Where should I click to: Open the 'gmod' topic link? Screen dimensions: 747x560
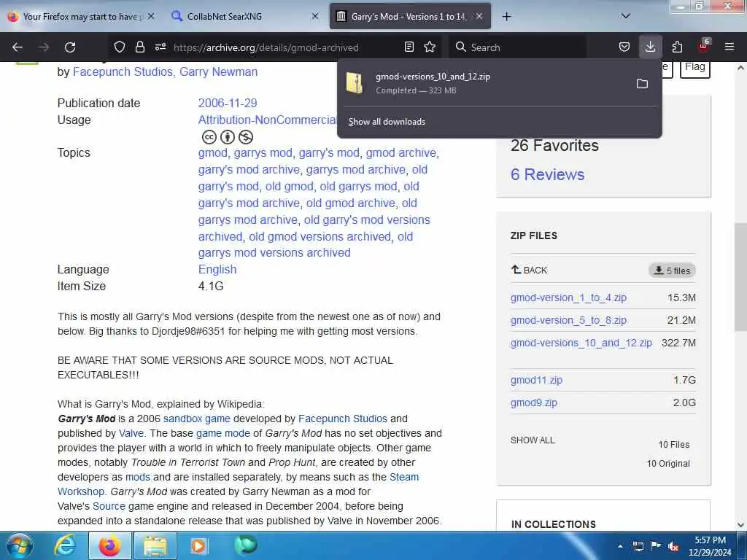[x=212, y=153]
